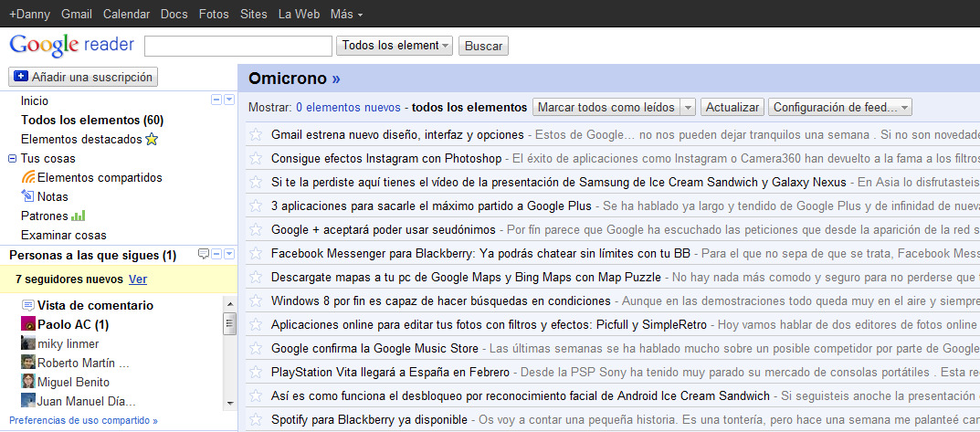This screenshot has width=980, height=432.
Task: Open Gmail from the top bar
Action: [77, 14]
